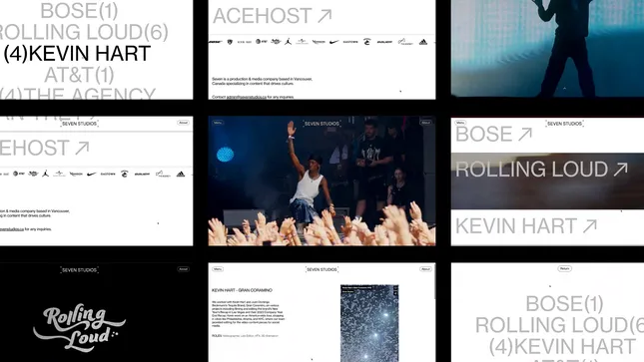
Task: Click the AT&T logo under the full ACEHOST heading
Action: coord(262,42)
